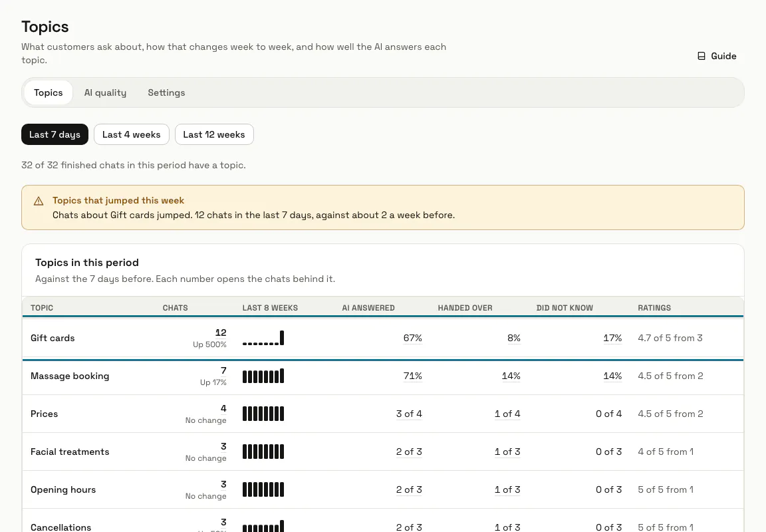766x532 pixels.
Task: Open the Guide book icon
Action: [702, 56]
